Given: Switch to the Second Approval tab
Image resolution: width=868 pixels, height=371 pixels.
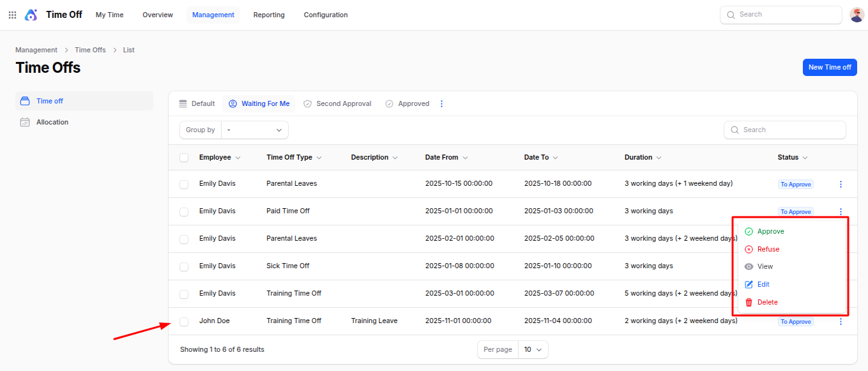Looking at the screenshot, I should pyautogui.click(x=337, y=103).
